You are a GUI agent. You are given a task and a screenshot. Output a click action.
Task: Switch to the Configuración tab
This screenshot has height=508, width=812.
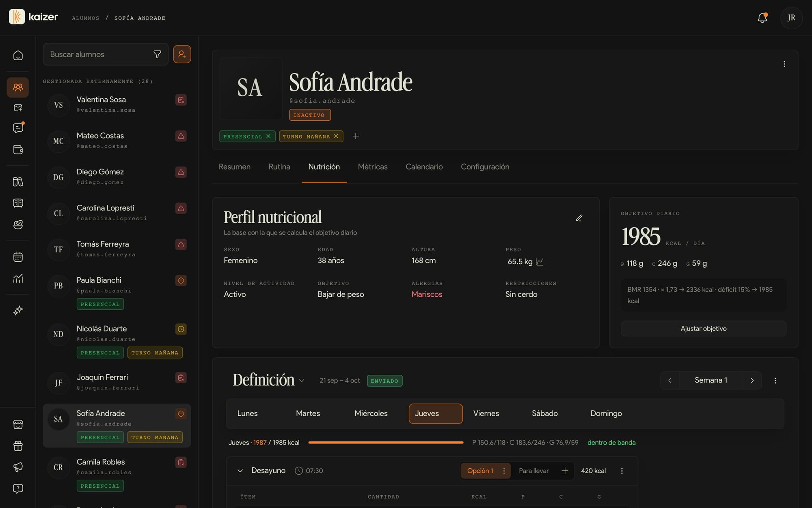[485, 167]
